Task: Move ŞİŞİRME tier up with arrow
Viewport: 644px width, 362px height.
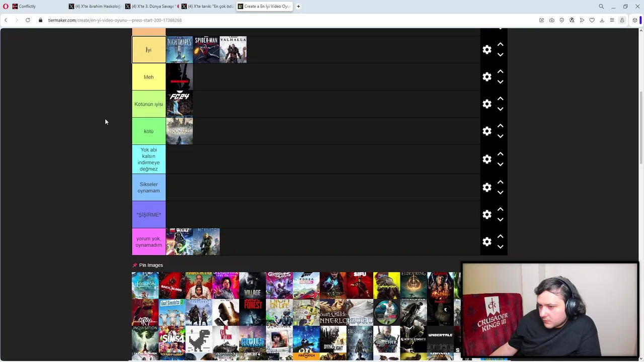Action: coord(500,210)
